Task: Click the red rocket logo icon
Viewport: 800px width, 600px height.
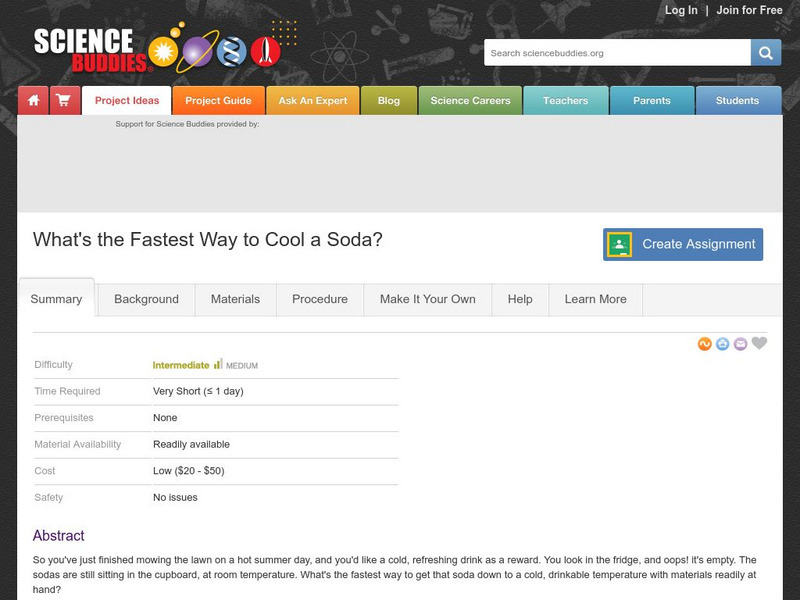Action: pos(265,52)
